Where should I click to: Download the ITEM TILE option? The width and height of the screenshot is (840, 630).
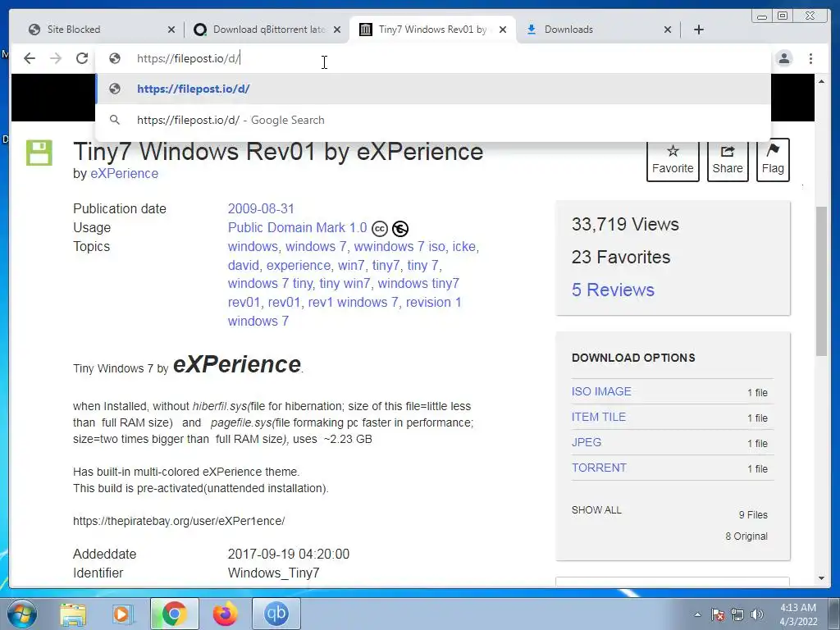[x=598, y=417]
